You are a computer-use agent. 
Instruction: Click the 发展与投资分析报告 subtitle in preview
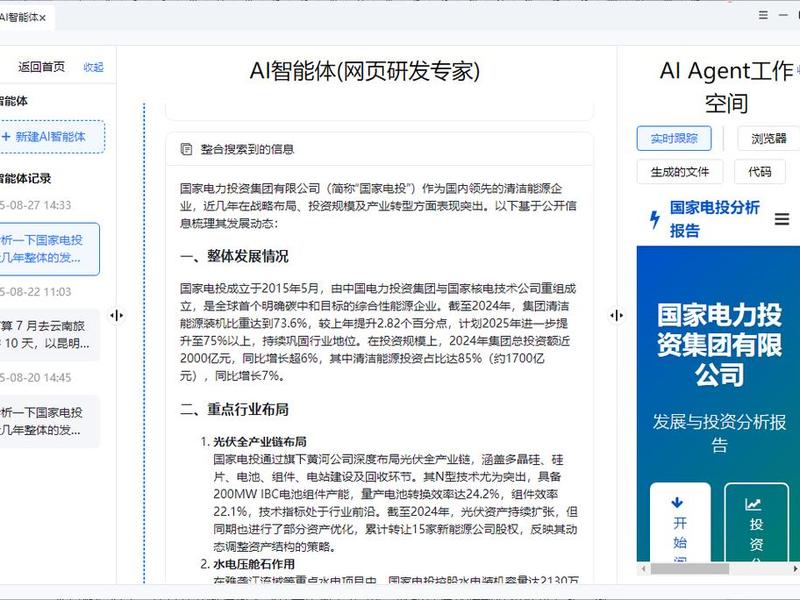pos(719,433)
